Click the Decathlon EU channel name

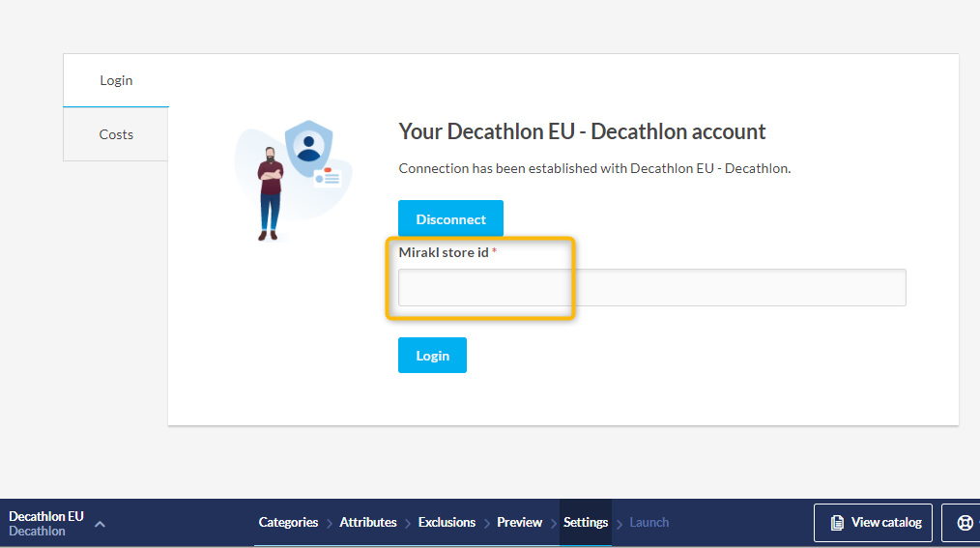click(46, 516)
